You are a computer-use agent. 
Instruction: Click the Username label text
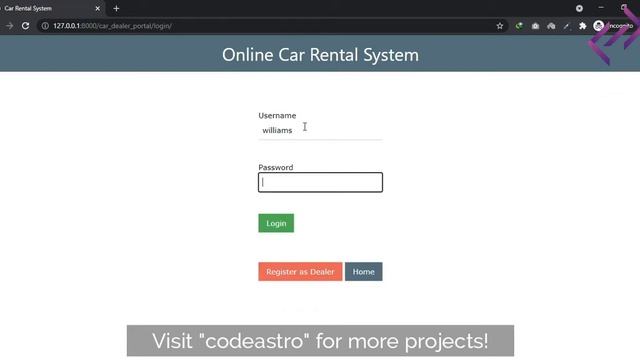tap(277, 116)
